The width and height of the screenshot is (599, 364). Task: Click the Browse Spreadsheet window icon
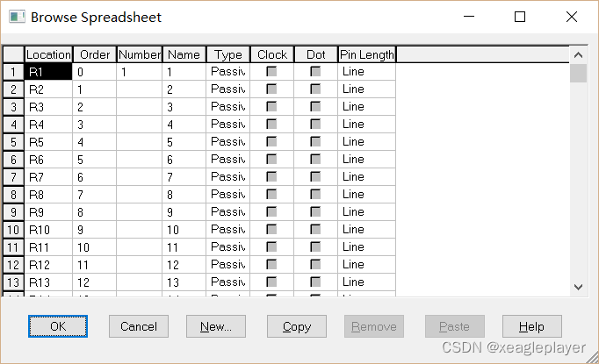tap(17, 18)
